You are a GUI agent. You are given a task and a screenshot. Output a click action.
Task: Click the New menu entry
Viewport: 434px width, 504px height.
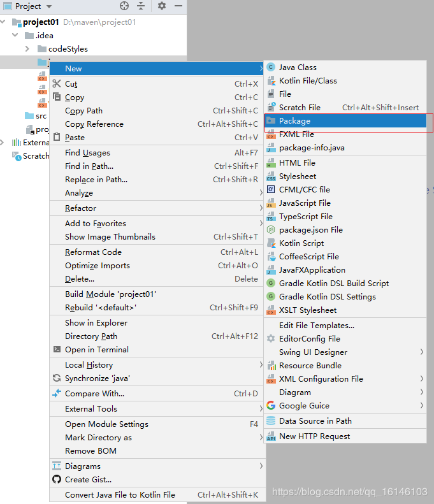click(x=157, y=68)
